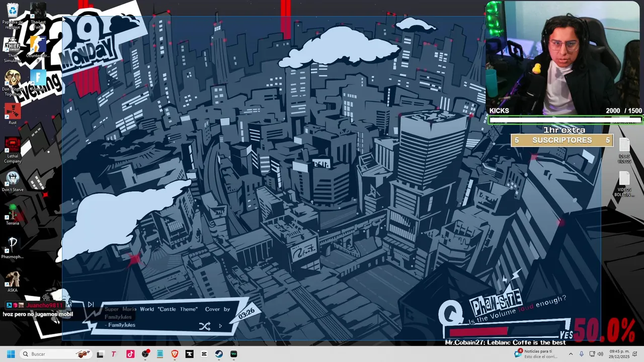The height and width of the screenshot is (362, 644).
Task: Click the Mr.Cobain27 chat message
Action: coord(505,342)
